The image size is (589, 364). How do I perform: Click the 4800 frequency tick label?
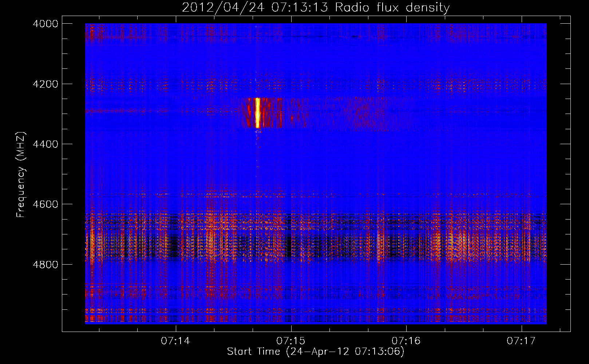pos(46,265)
